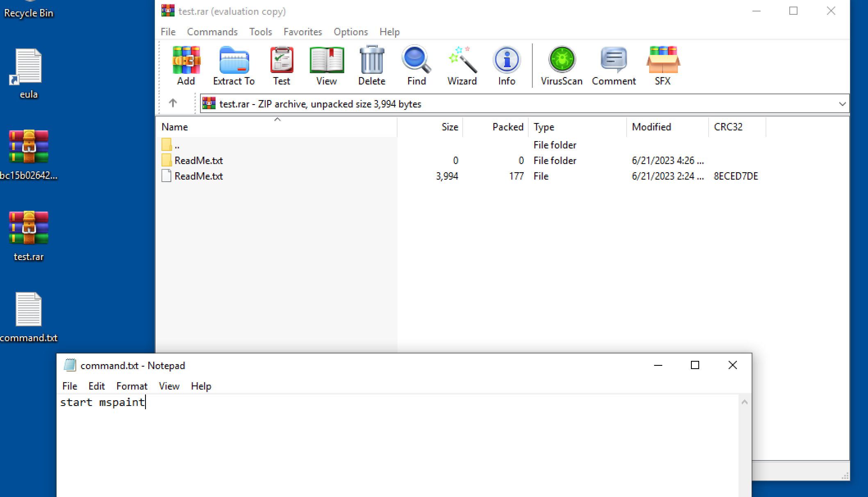Screen dimensions: 868x497
Task: Start VirusScan on the archive
Action: tap(561, 66)
